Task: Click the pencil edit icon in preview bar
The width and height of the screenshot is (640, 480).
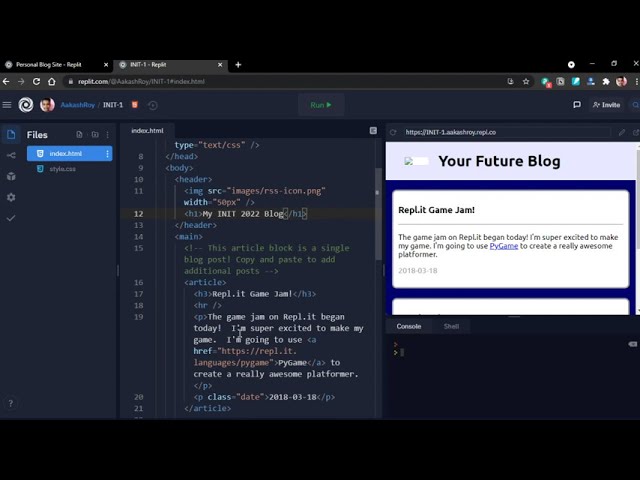Action: pyautogui.click(x=622, y=132)
